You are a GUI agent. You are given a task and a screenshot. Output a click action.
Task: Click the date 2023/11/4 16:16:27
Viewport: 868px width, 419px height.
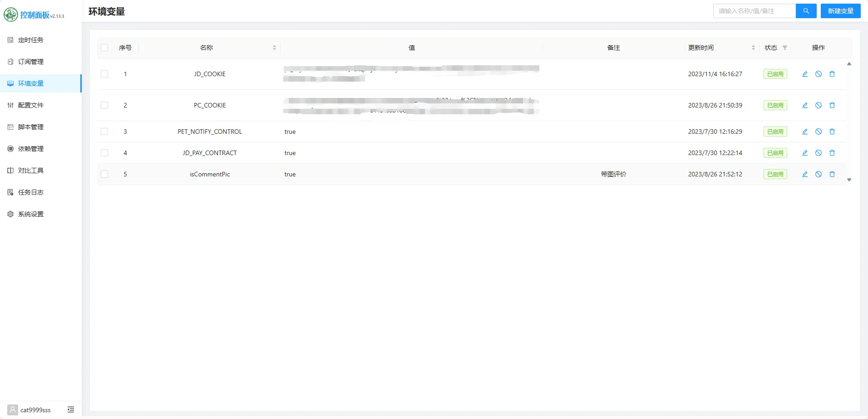[715, 74]
